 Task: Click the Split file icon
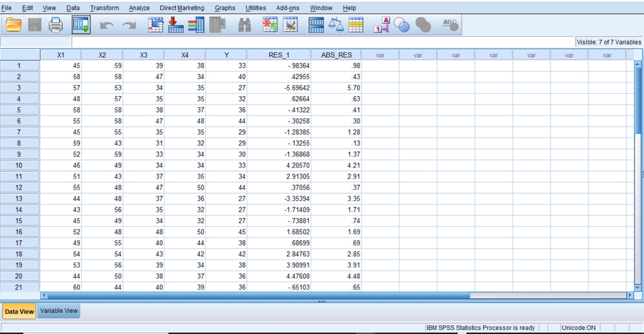pyautogui.click(x=316, y=25)
